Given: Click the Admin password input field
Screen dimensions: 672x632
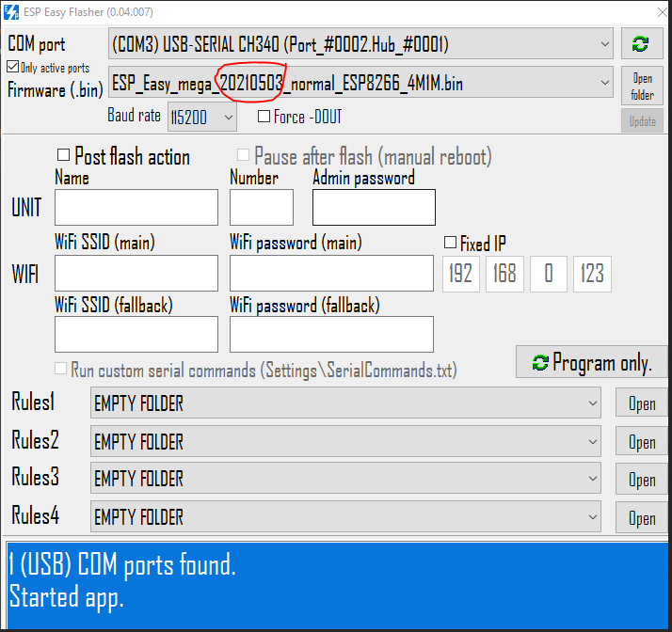Looking at the screenshot, I should click(x=374, y=207).
